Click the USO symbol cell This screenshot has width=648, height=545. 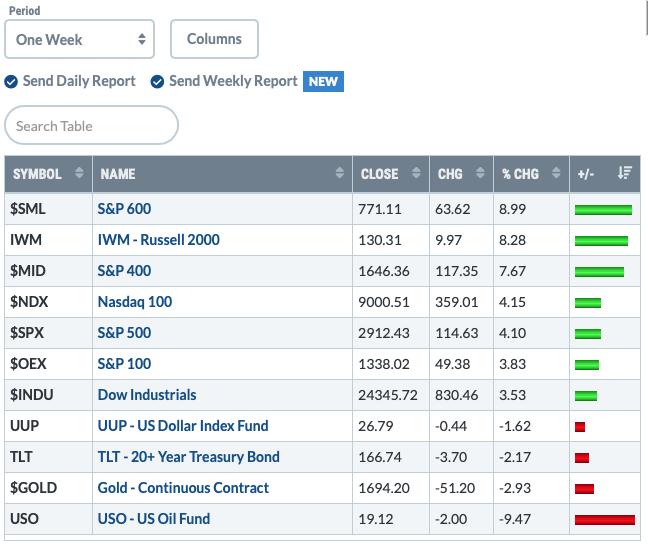(x=48, y=519)
